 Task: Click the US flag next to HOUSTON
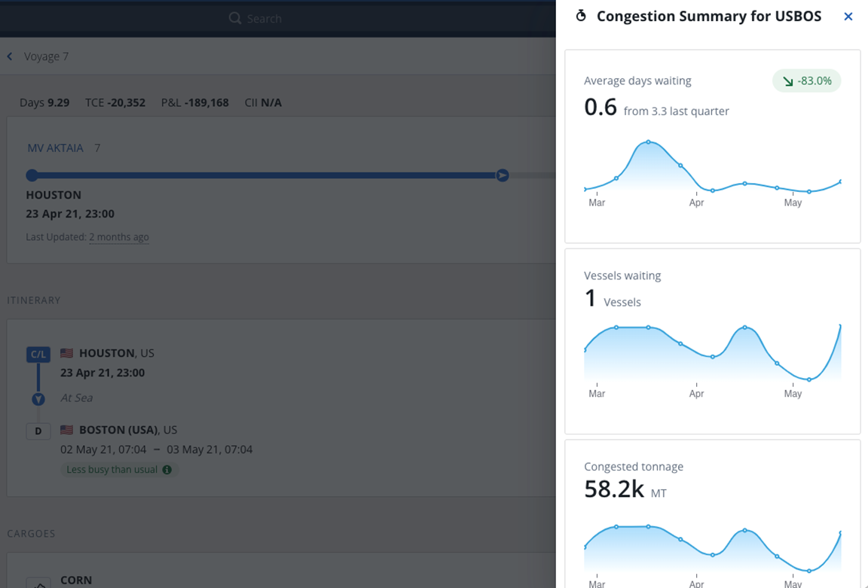coord(66,352)
